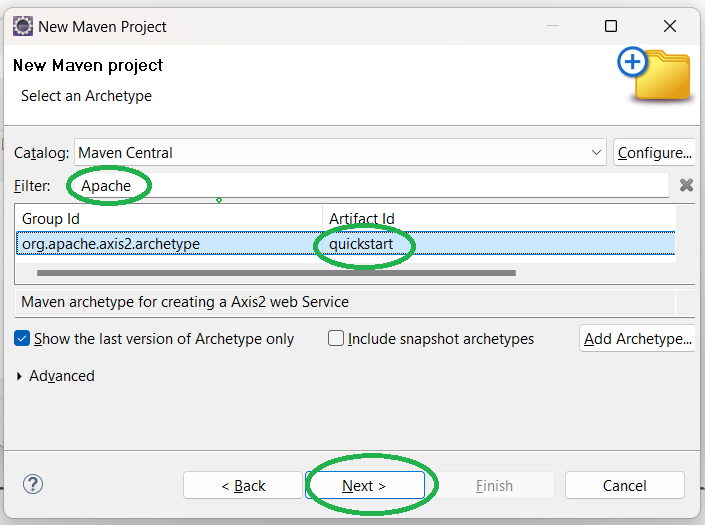Uncheck Show the last version of Archetype only

click(x=22, y=339)
